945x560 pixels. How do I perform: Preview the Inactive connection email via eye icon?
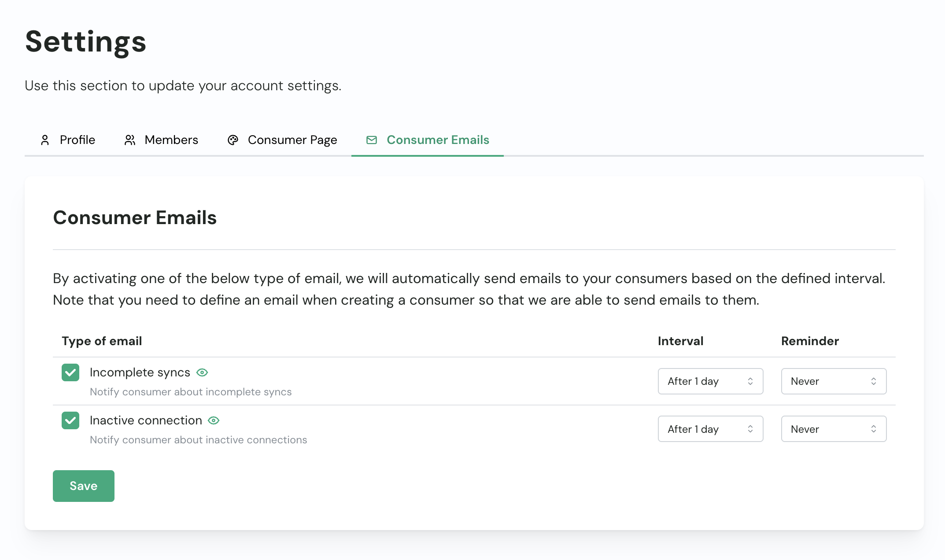(214, 420)
